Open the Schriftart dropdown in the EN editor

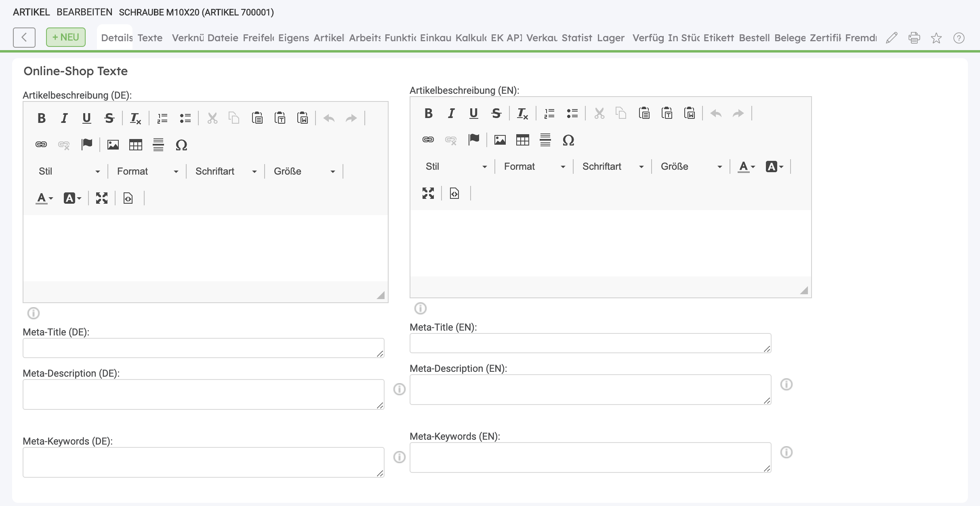612,167
